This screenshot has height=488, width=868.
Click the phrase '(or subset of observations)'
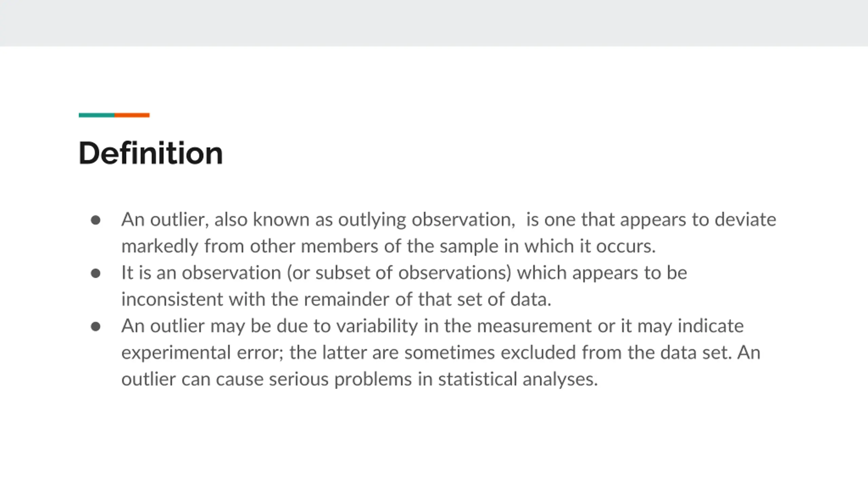pyautogui.click(x=399, y=273)
